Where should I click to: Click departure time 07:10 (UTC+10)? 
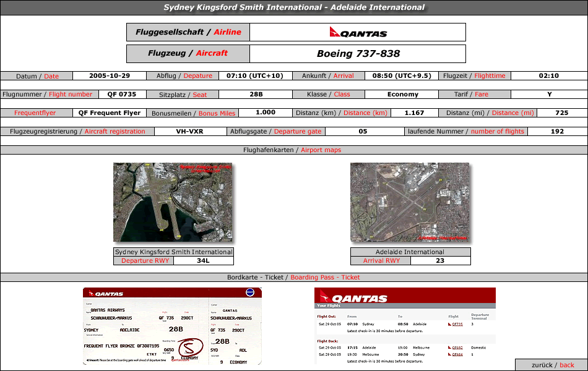click(254, 75)
